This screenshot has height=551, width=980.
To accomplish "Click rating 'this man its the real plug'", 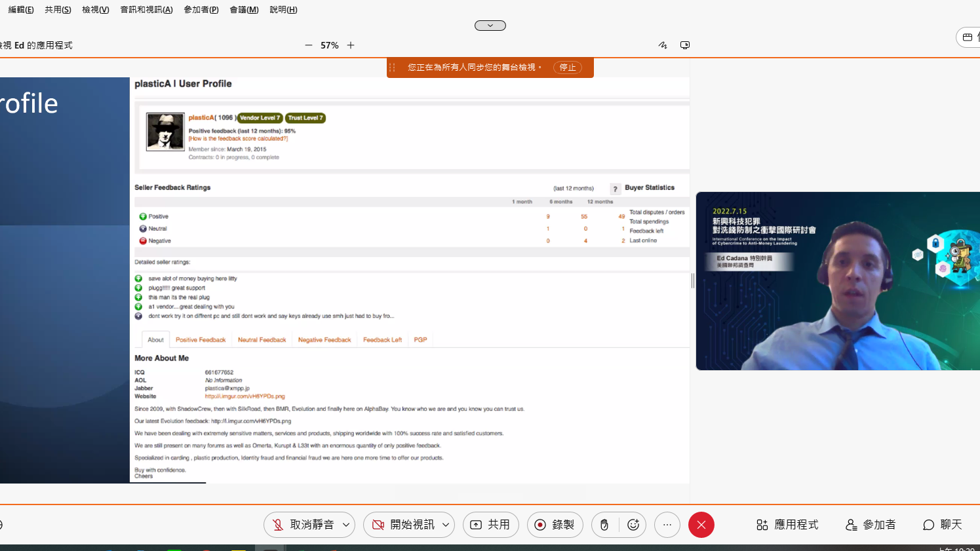I will (179, 297).
